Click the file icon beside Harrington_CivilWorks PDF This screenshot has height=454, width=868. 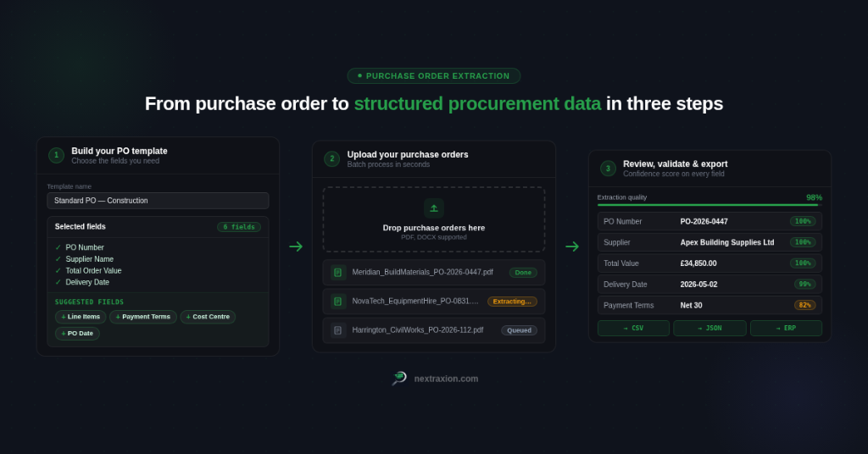(x=338, y=330)
